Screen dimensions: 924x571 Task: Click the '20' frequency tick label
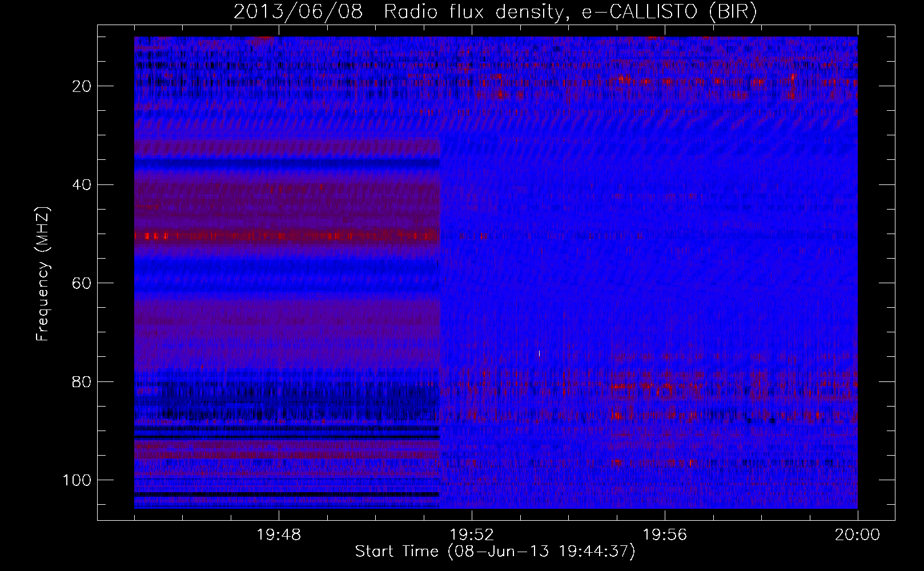(x=83, y=86)
